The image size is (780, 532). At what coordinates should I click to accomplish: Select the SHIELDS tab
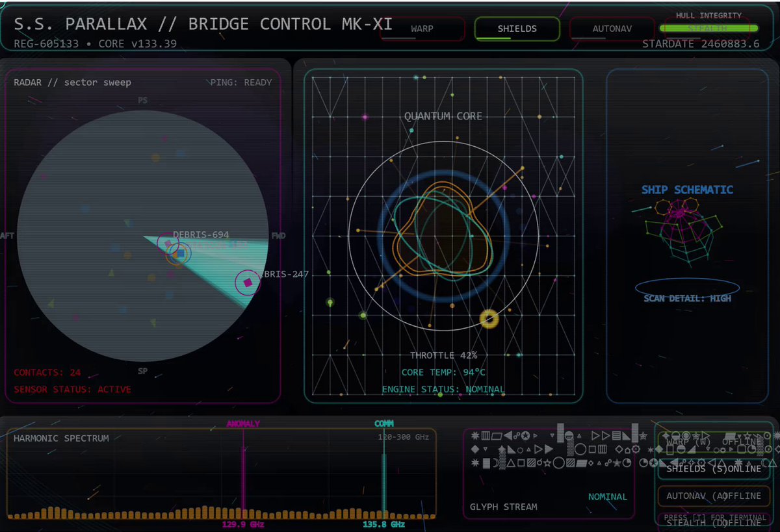click(517, 29)
